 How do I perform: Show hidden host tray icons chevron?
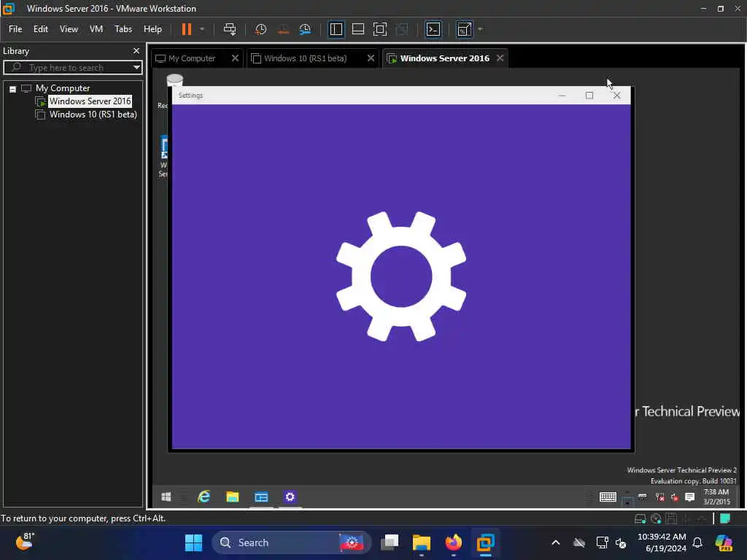[x=555, y=542]
